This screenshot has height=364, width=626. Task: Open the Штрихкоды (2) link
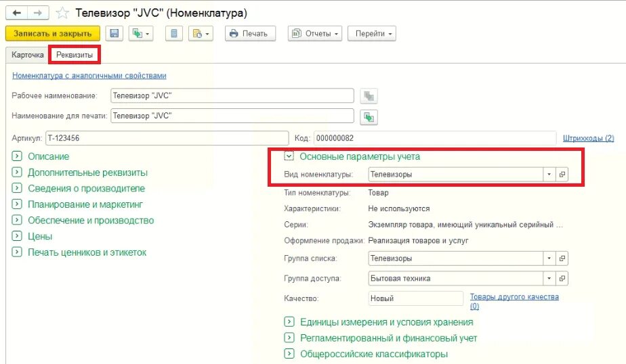589,138
